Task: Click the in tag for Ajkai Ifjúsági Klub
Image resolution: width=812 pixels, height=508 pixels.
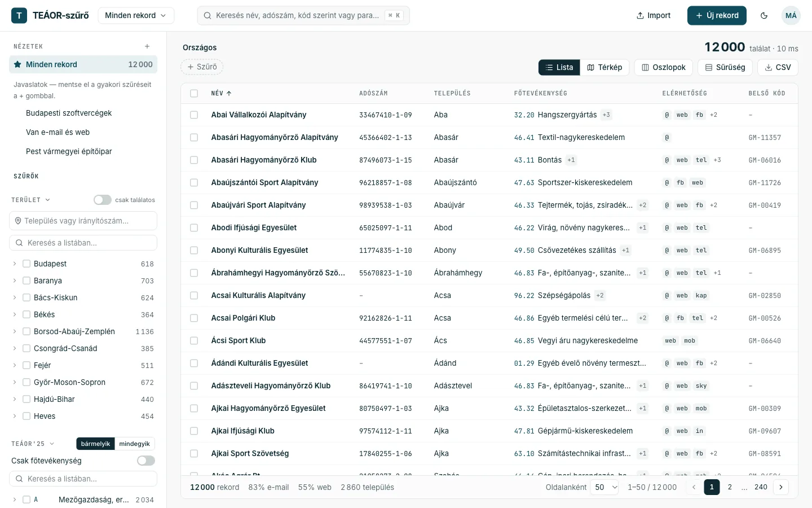Action: click(699, 431)
